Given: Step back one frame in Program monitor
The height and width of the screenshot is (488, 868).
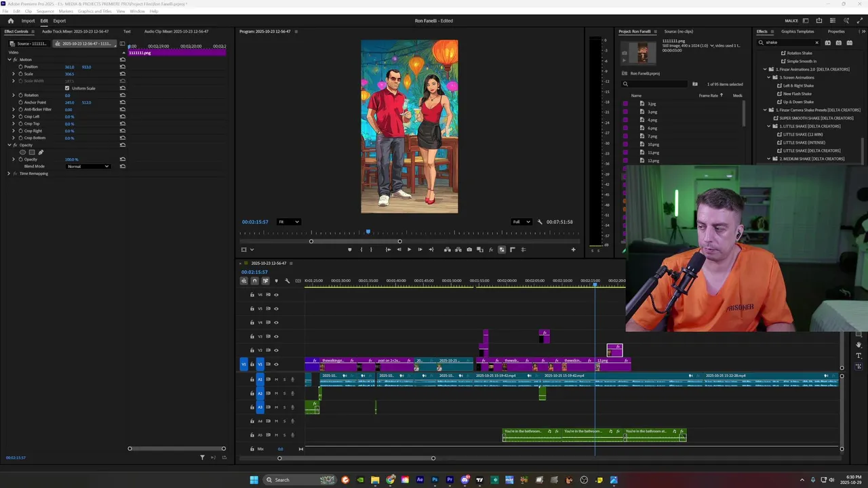Looking at the screenshot, I should pyautogui.click(x=399, y=249).
